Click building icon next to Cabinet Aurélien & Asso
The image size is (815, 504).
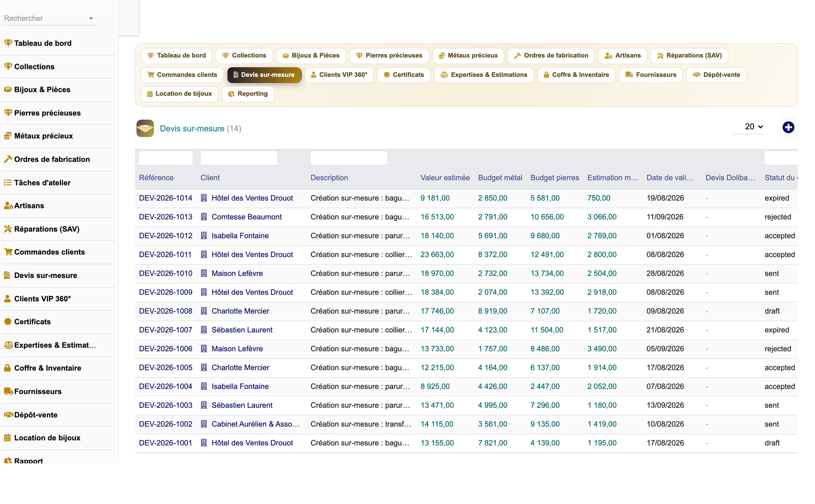click(x=204, y=424)
